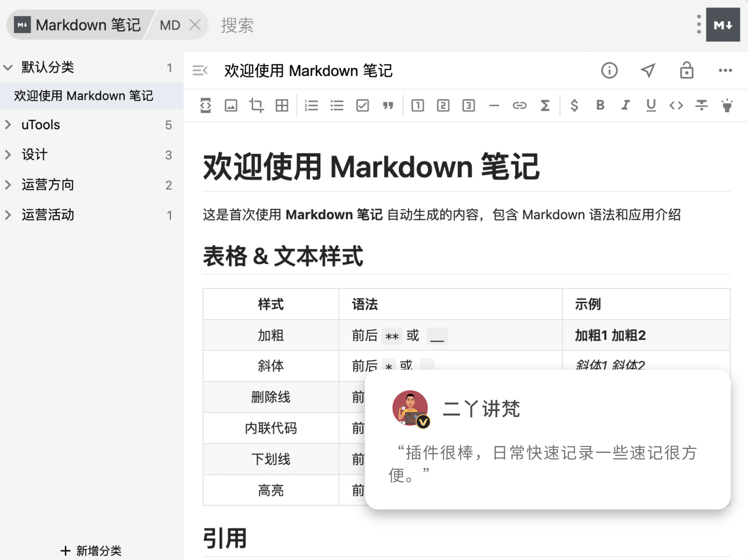The width and height of the screenshot is (748, 560).
Task: Select the MD tab
Action: [x=170, y=25]
